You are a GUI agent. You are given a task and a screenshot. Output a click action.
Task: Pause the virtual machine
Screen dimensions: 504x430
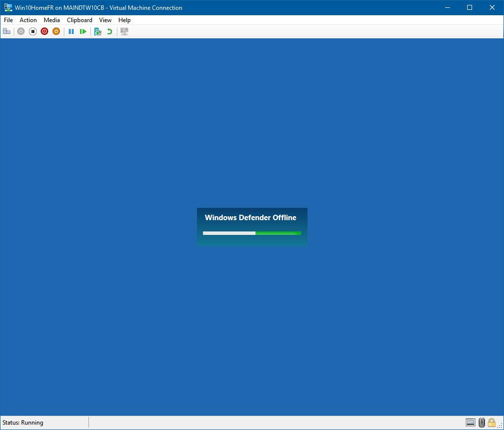pyautogui.click(x=71, y=31)
